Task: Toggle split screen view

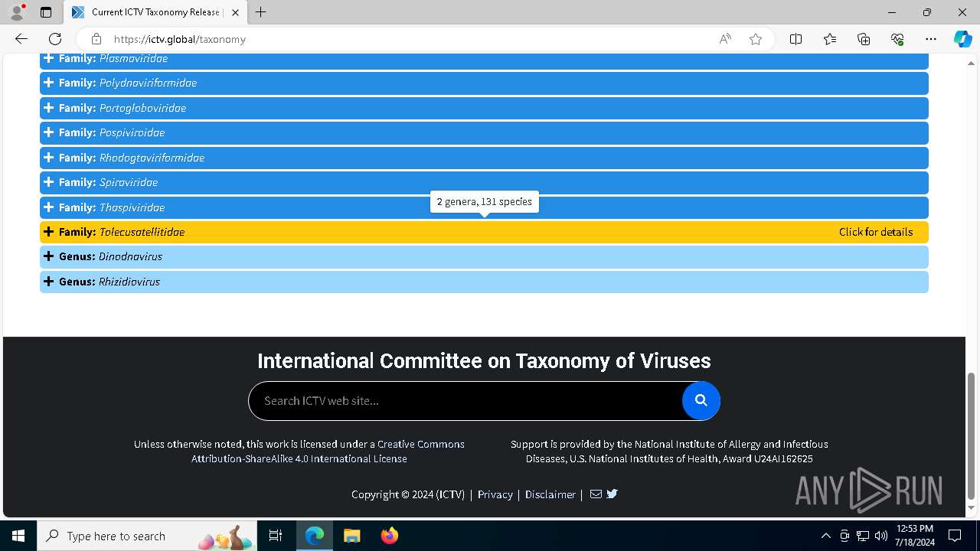Action: [x=796, y=39]
